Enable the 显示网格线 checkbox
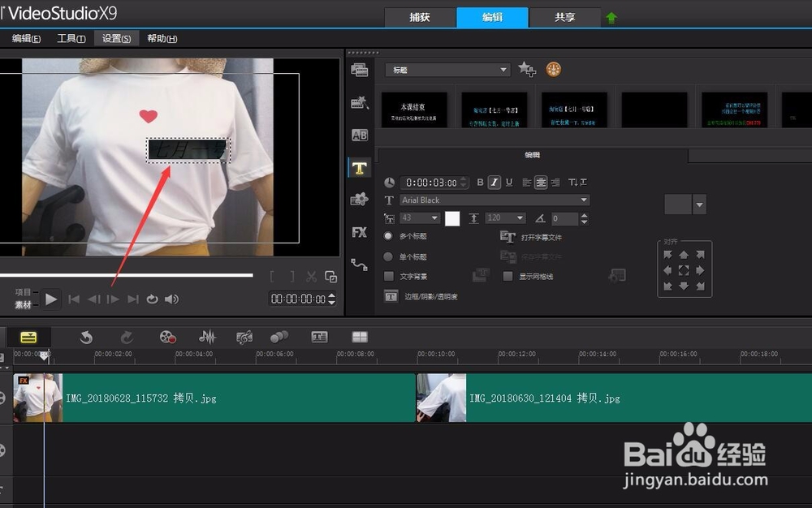812x508 pixels. (508, 277)
